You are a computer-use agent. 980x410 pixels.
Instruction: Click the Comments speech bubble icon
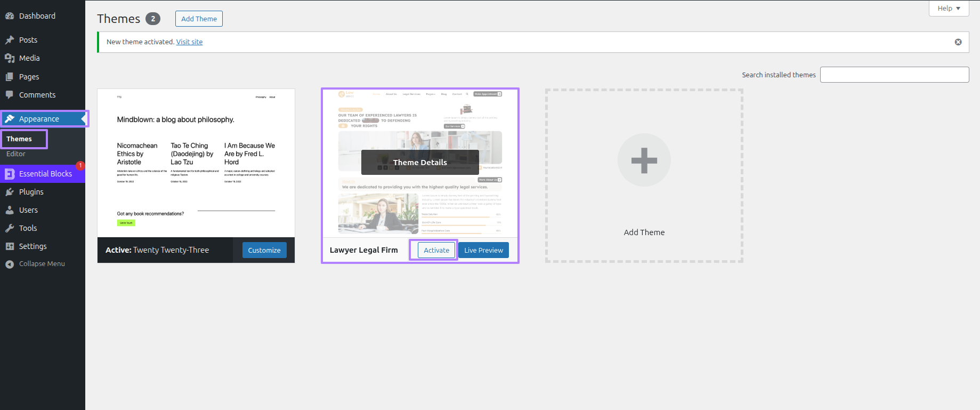(x=10, y=95)
